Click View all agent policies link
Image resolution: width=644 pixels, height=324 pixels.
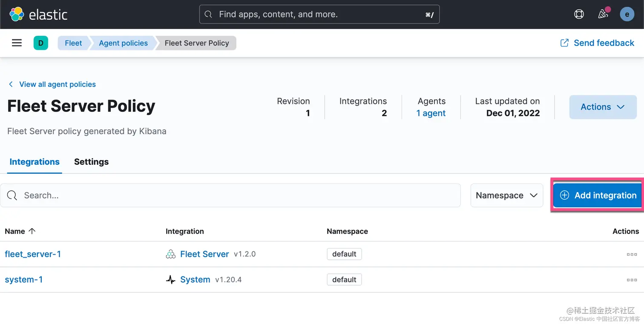pyautogui.click(x=52, y=84)
